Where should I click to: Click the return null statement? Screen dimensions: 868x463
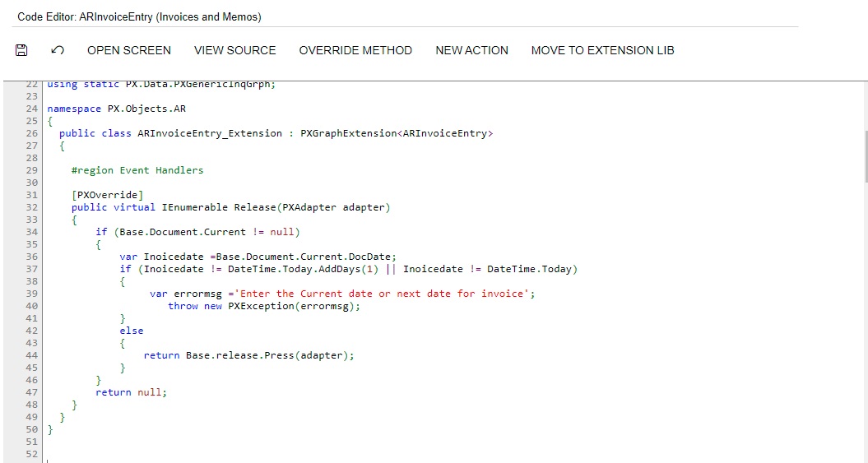[131, 392]
